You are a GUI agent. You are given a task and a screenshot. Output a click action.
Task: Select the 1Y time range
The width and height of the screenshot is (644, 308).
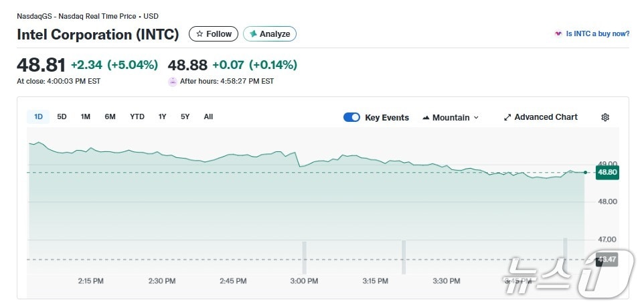click(x=162, y=117)
